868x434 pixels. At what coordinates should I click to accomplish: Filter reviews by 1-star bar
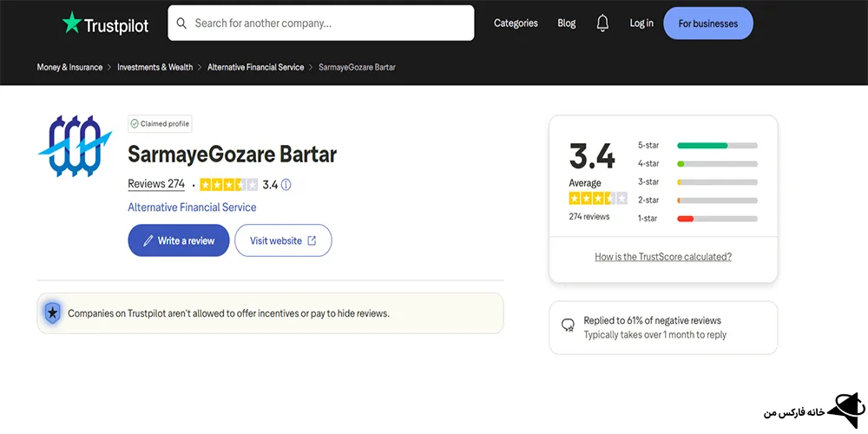tap(716, 219)
